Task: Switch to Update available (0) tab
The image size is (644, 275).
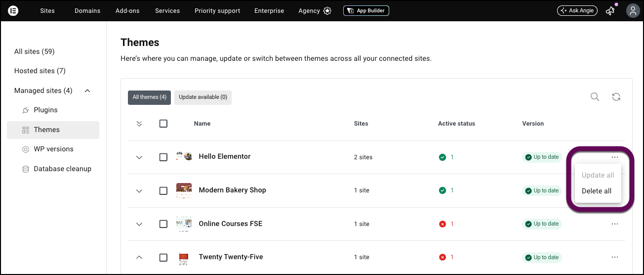Action: 203,97
